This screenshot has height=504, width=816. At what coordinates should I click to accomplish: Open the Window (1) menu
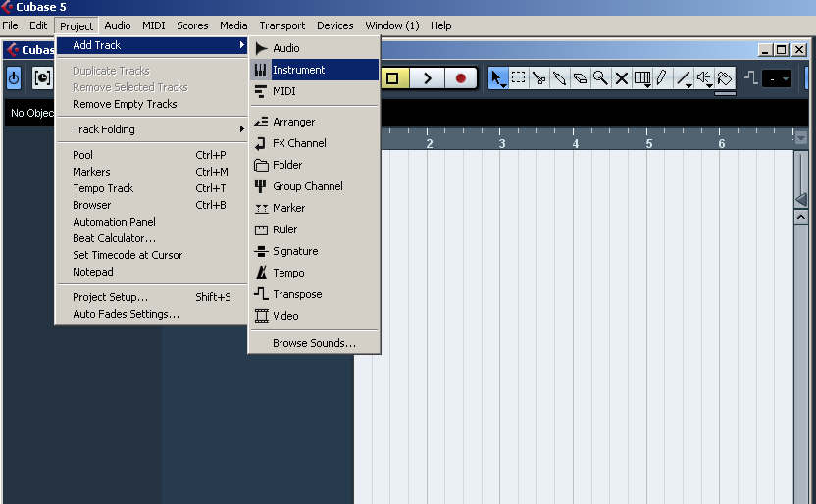point(392,25)
